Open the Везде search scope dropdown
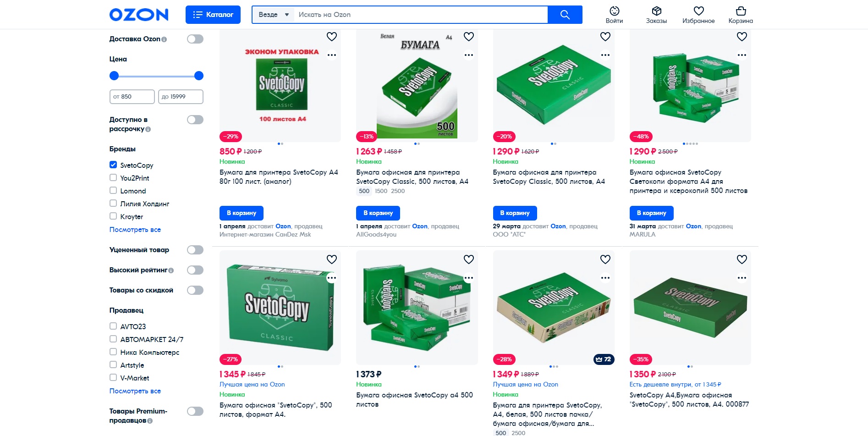 point(274,15)
